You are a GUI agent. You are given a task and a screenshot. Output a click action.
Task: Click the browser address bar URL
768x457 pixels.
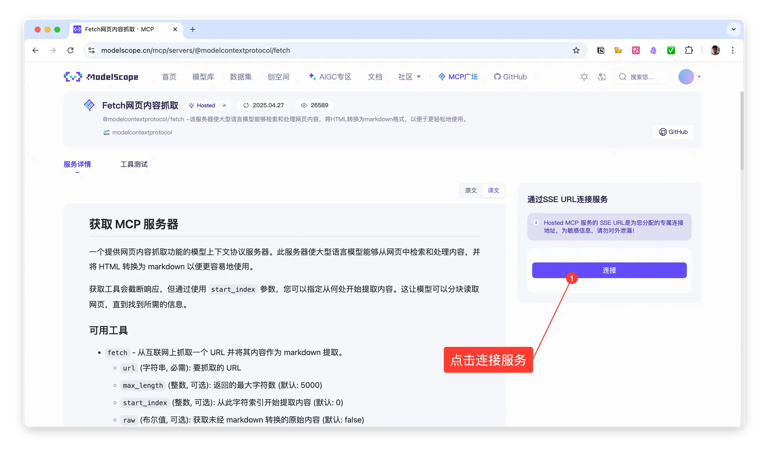[195, 50]
